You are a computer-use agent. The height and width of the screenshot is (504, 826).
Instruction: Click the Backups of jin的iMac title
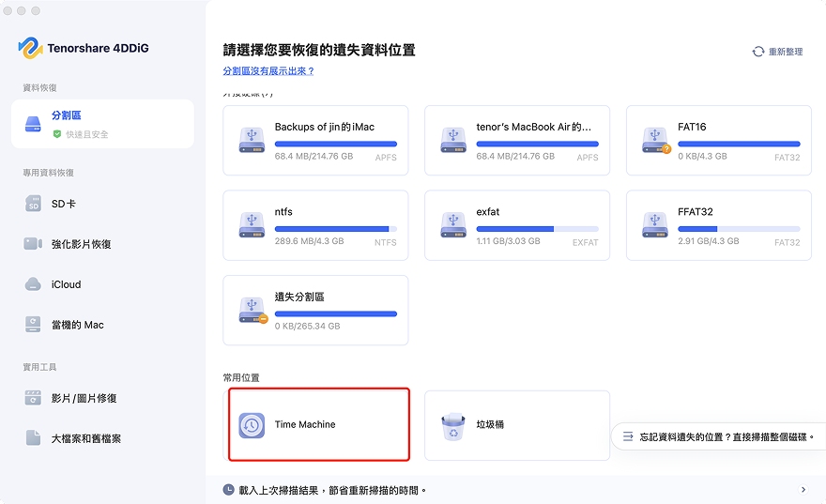tap(325, 127)
